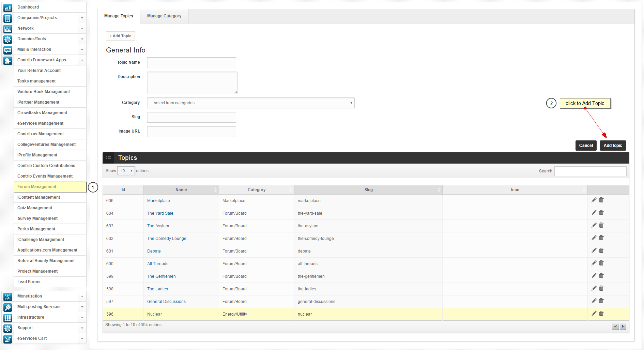Expand the Network menu arrow
Screen dimensions: 644x350
82,29
